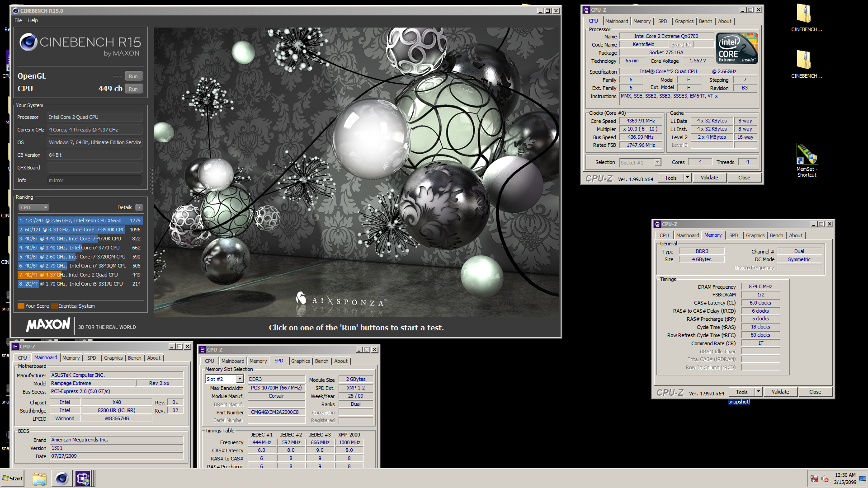Click the MAXON logo at bottom of Cinebench

pos(48,325)
